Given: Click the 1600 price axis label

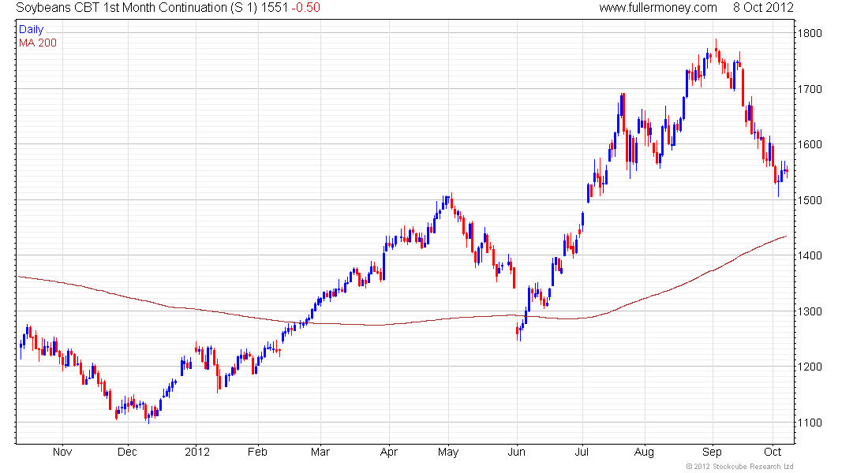Looking at the screenshot, I should coord(810,144).
